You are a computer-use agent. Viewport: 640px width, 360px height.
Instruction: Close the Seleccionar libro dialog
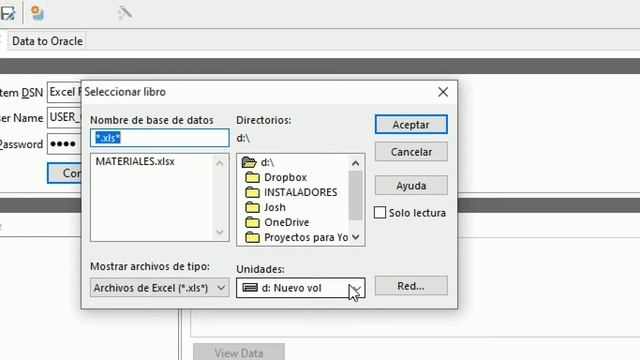443,92
